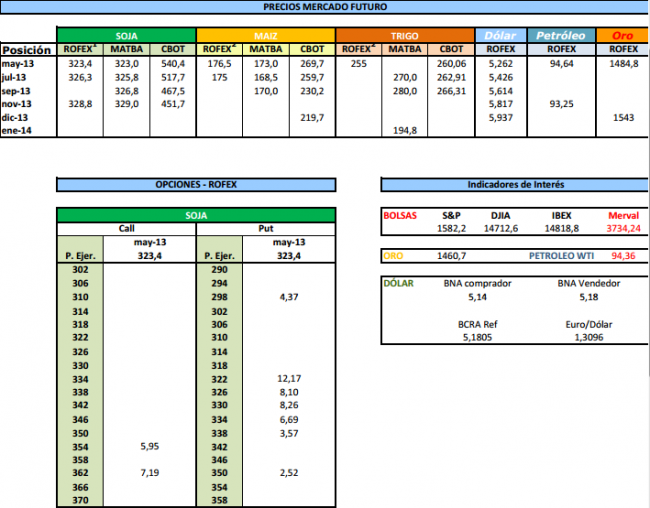Click the Dólar column header

[x=501, y=35]
